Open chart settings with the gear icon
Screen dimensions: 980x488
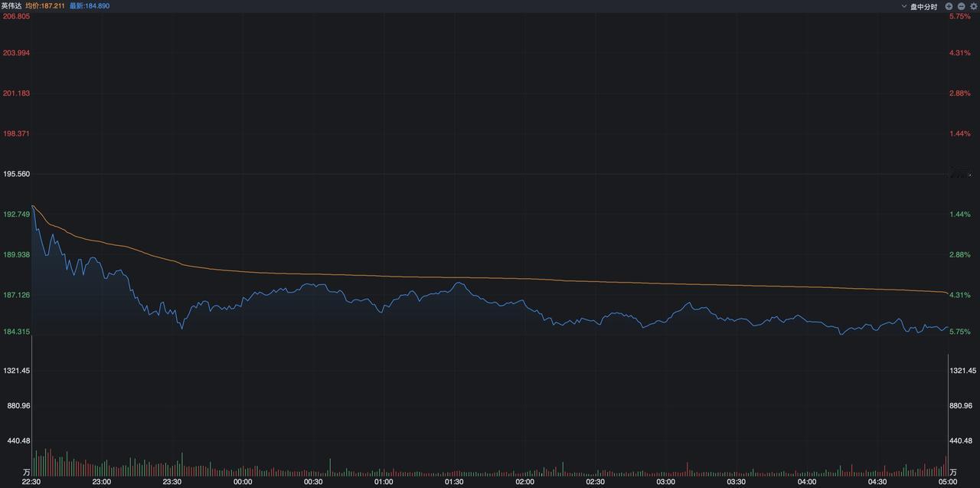pos(972,6)
